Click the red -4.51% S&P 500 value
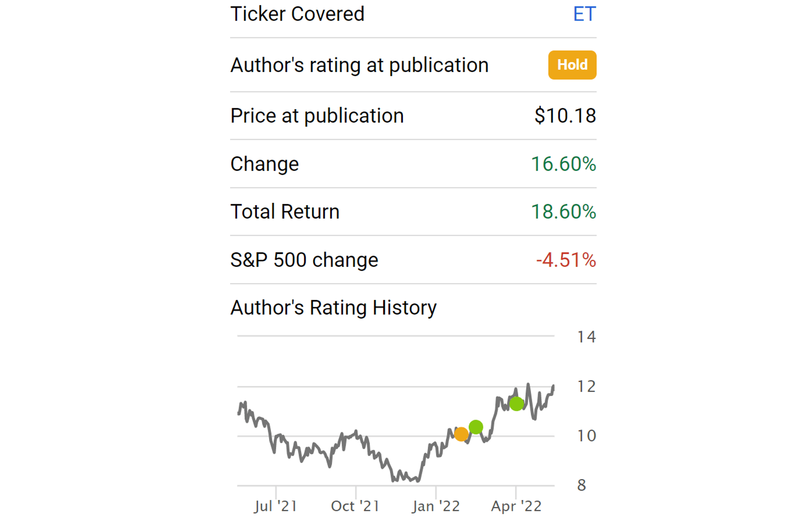 tap(566, 260)
